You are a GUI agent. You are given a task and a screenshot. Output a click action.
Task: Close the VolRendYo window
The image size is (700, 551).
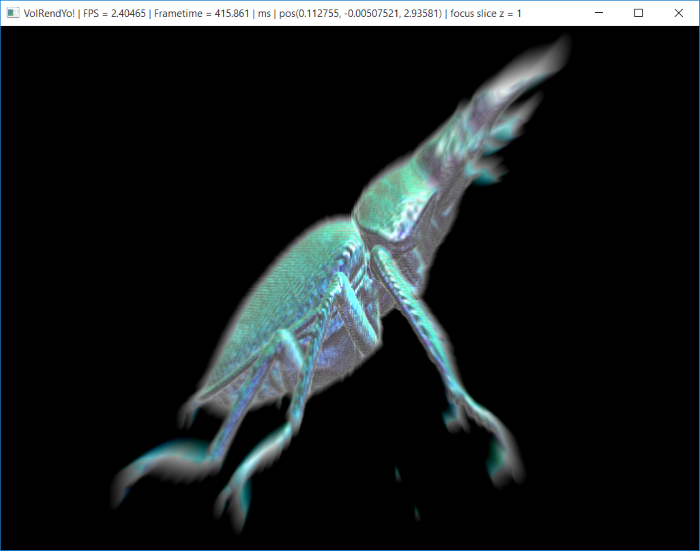click(678, 13)
